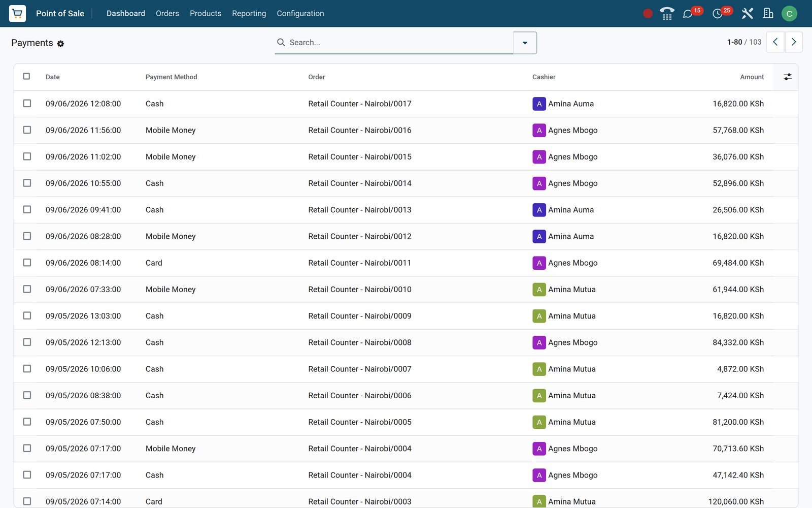The image size is (812, 508).
Task: Click Cash method on order Nairobi/0005
Action: (154, 422)
